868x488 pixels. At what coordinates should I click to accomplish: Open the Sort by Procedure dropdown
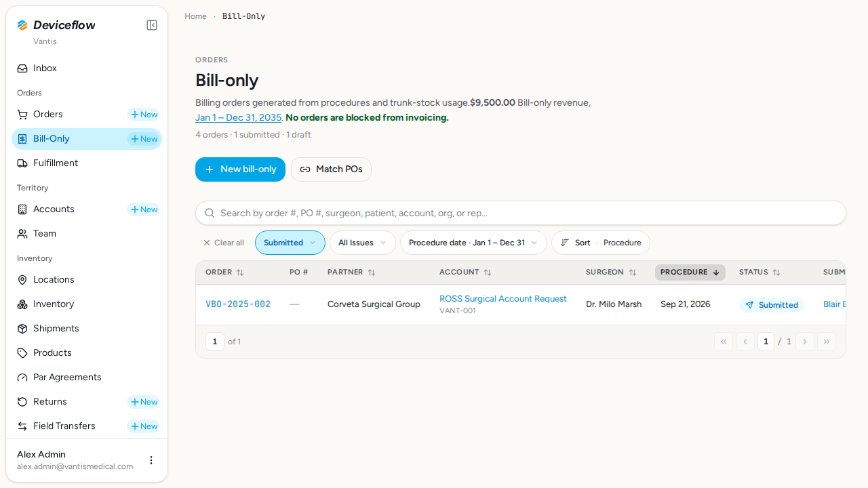(x=601, y=243)
